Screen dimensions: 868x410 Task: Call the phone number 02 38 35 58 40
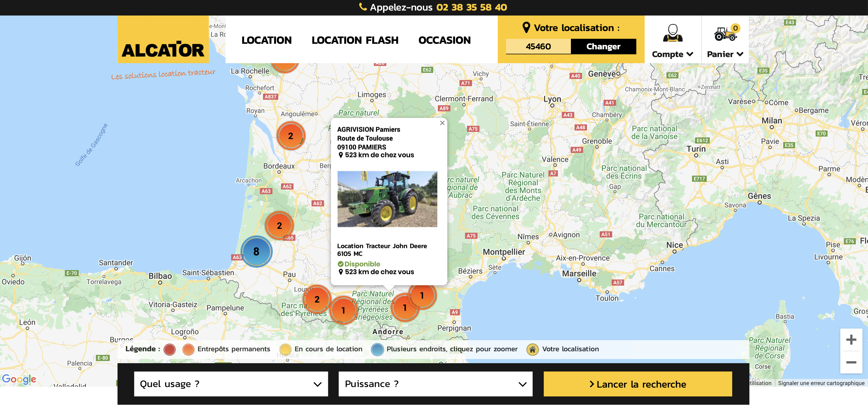[471, 7]
